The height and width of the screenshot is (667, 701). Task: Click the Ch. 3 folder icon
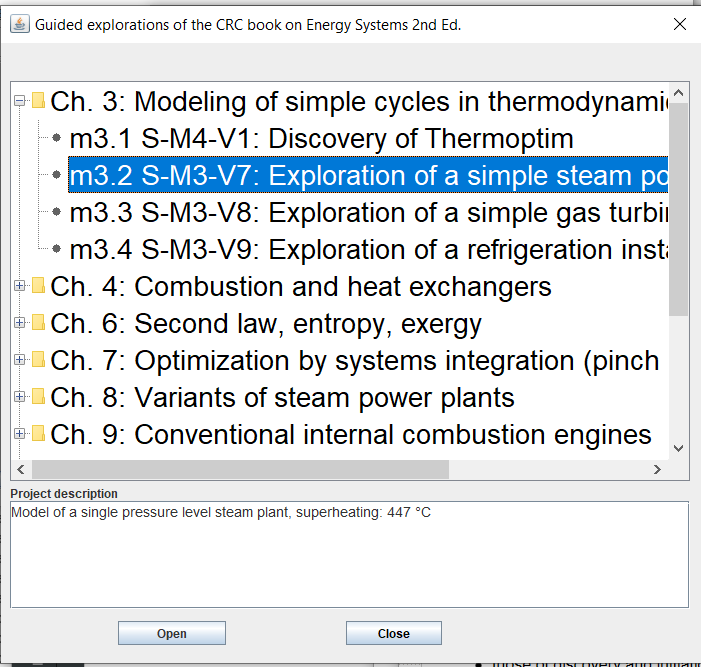(x=38, y=101)
